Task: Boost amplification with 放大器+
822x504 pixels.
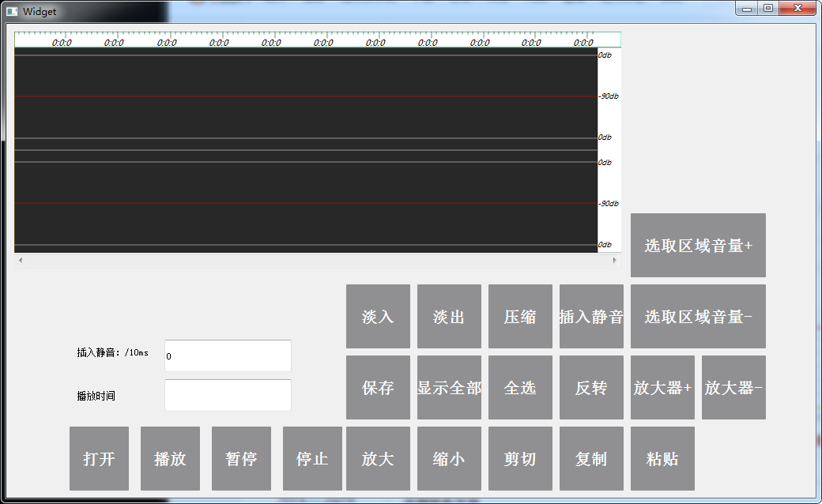Action: tap(662, 388)
